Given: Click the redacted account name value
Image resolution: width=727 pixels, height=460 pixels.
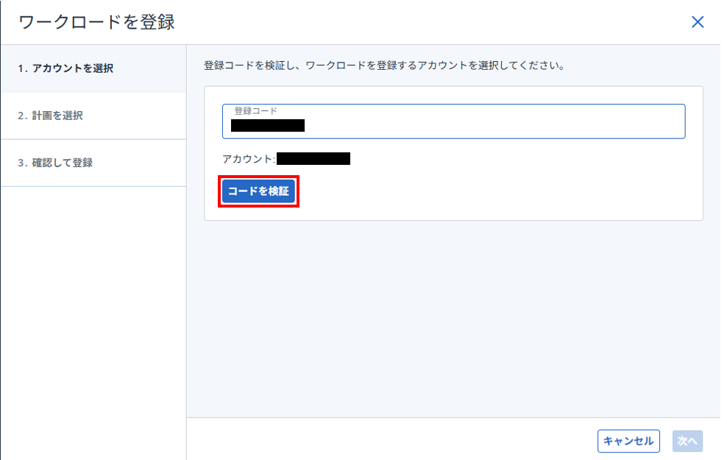Looking at the screenshot, I should point(313,158).
